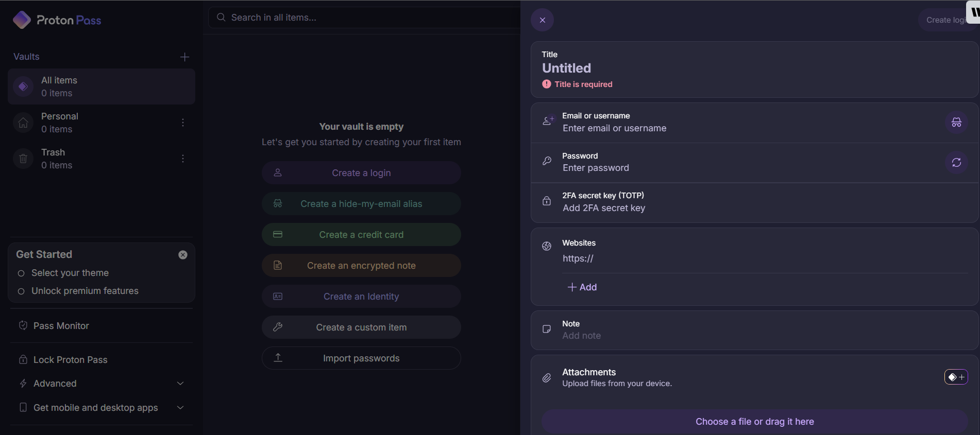Click Choose a file or drag it here
The height and width of the screenshot is (435, 980).
pos(754,422)
